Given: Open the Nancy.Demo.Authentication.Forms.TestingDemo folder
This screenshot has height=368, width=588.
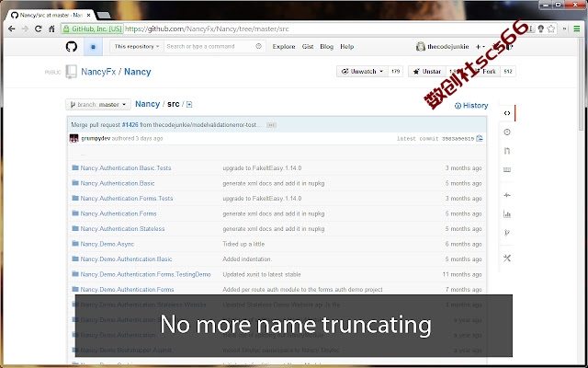Looking at the screenshot, I should 146,274.
